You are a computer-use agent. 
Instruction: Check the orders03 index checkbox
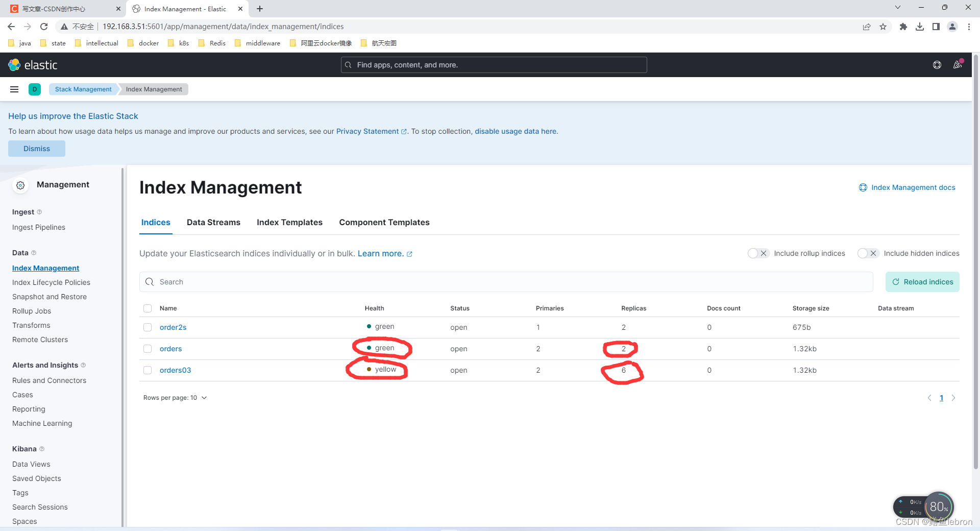pos(148,370)
